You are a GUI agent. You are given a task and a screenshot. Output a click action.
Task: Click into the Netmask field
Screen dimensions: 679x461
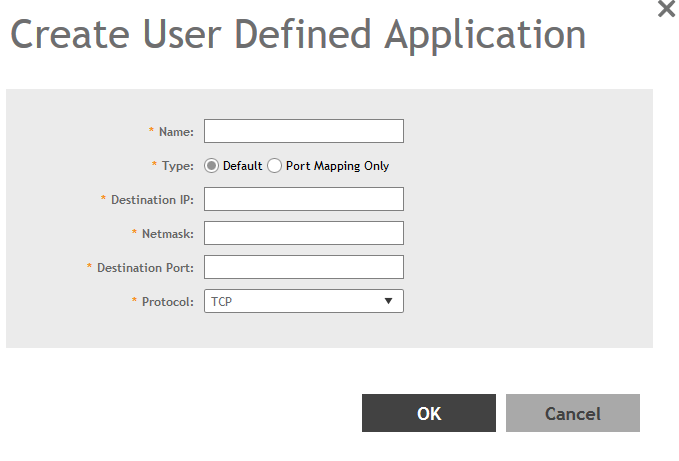click(303, 233)
